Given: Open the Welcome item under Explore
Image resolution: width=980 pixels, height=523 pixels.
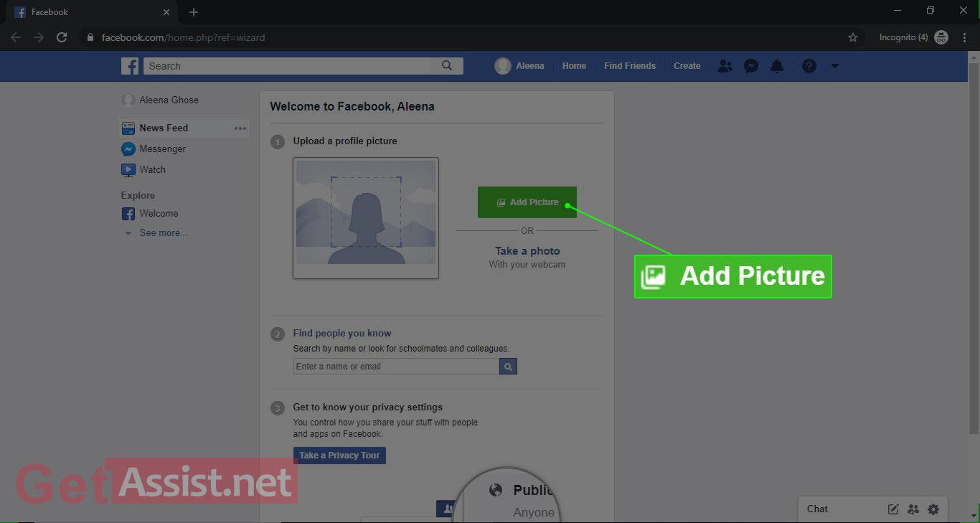Looking at the screenshot, I should [x=159, y=213].
